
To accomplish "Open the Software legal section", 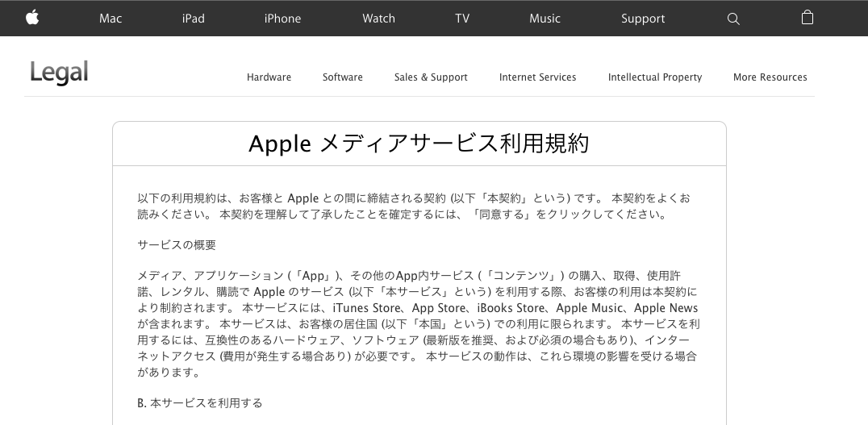I will (x=343, y=77).
